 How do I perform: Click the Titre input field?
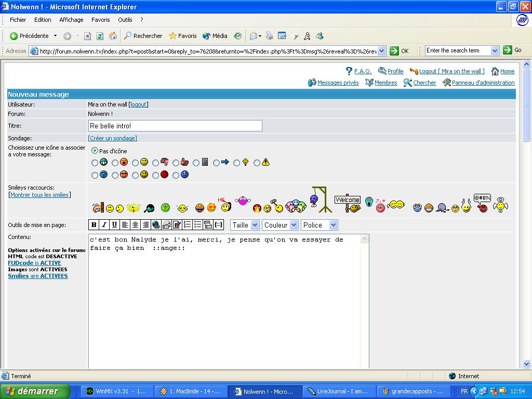pos(175,126)
